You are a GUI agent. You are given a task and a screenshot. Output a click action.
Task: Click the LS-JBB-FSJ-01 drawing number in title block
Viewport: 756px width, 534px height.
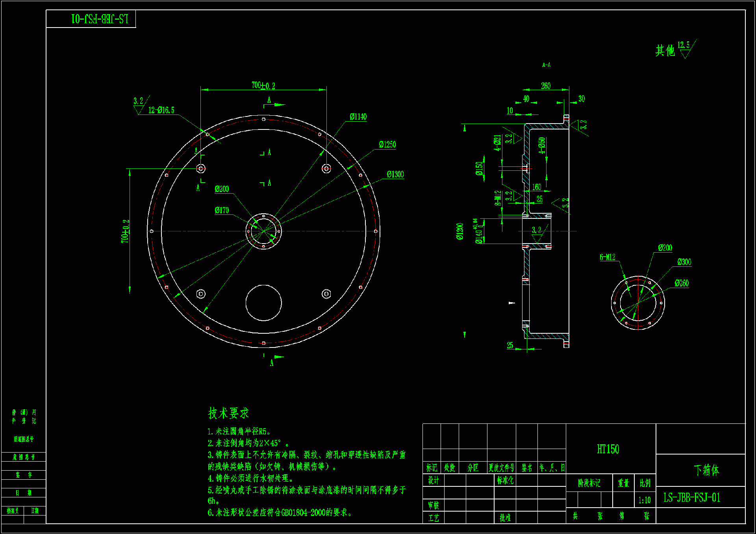692,498
